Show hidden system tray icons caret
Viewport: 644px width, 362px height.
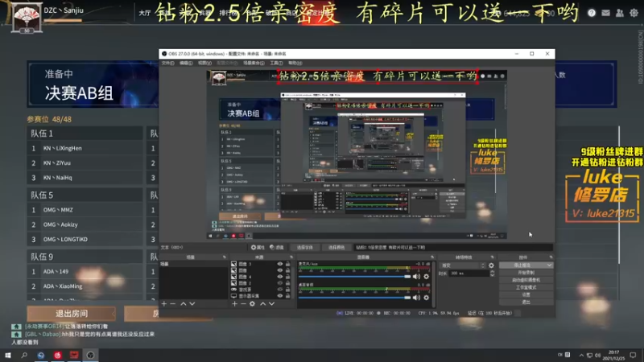pos(581,355)
